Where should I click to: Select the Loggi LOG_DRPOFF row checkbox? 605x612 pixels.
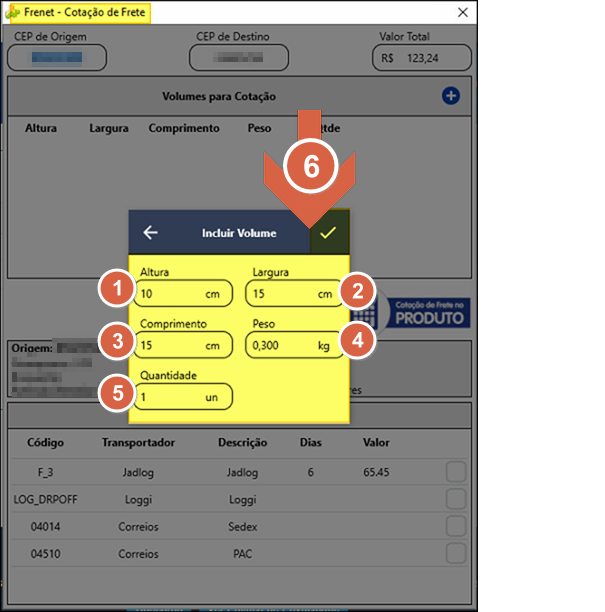coord(456,499)
